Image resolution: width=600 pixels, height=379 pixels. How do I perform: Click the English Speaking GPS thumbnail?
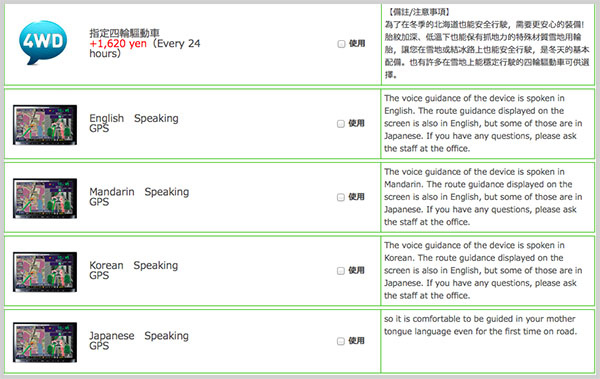point(45,125)
